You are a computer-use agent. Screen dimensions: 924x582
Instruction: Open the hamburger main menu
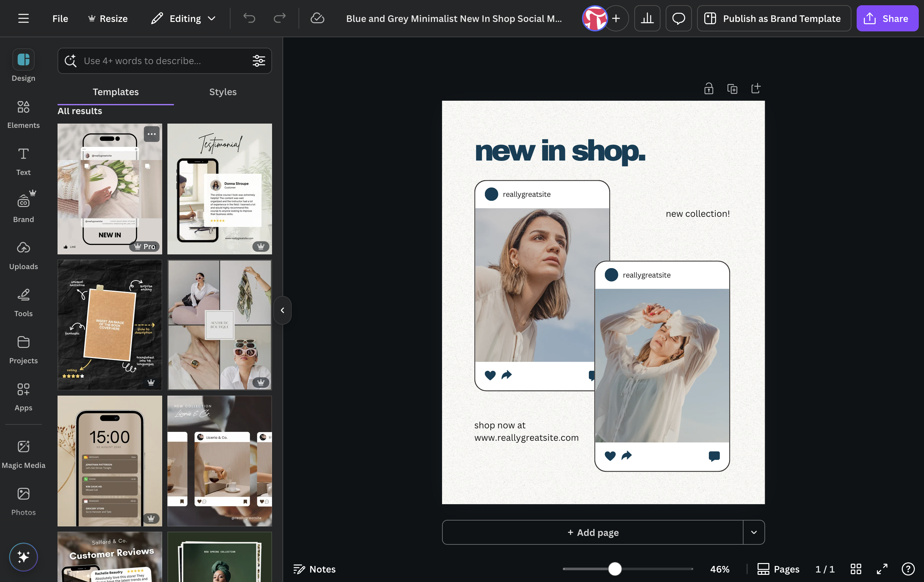point(24,18)
